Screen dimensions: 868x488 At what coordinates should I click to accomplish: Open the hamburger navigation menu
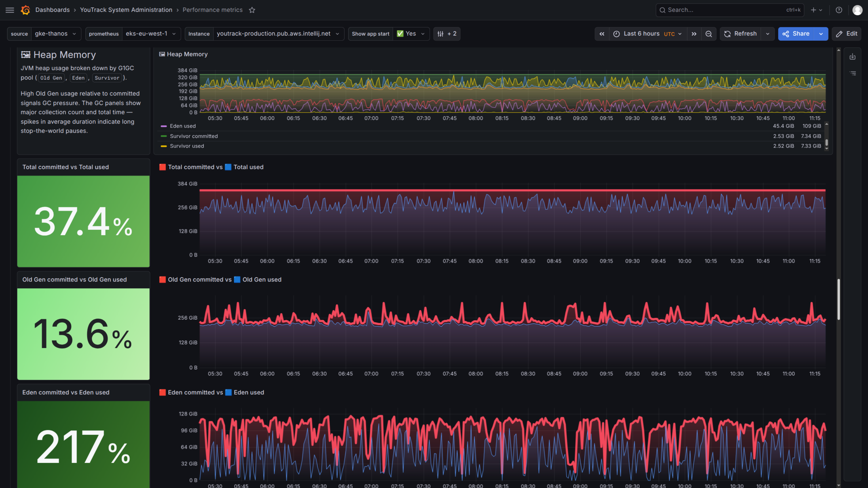[10, 10]
